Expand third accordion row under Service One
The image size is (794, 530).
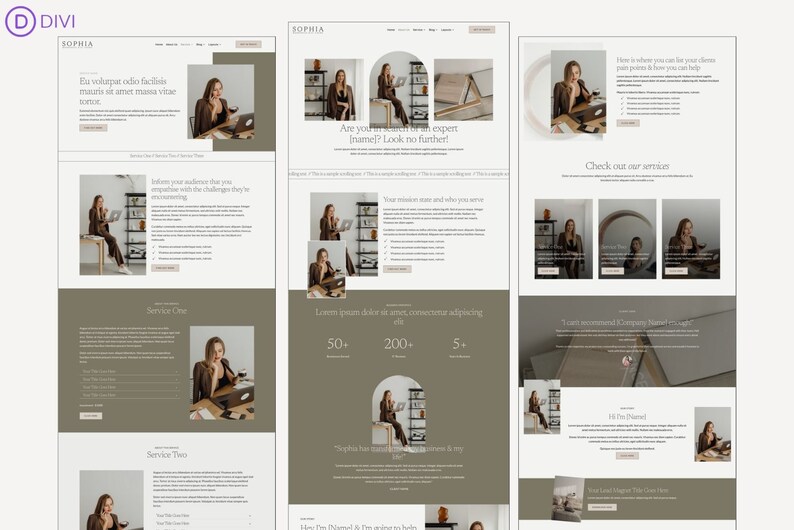(130, 387)
